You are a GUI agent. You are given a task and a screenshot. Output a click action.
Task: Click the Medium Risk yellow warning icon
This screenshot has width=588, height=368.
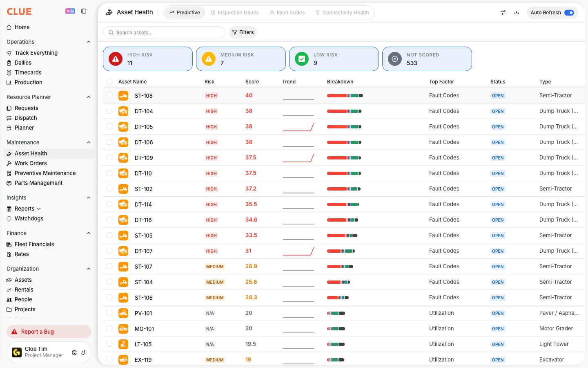[x=209, y=59]
